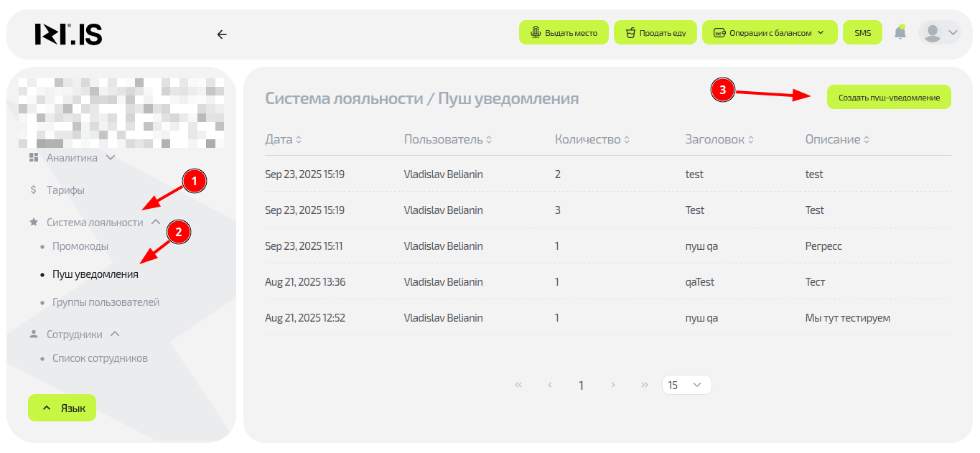Screen dimensions: 980x453
Task: Click the person icon beside Сотрудники
Action: 34,335
